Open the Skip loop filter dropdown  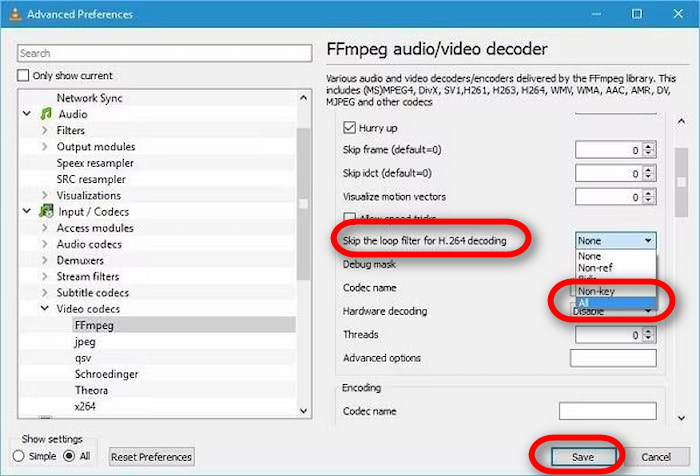click(x=616, y=241)
